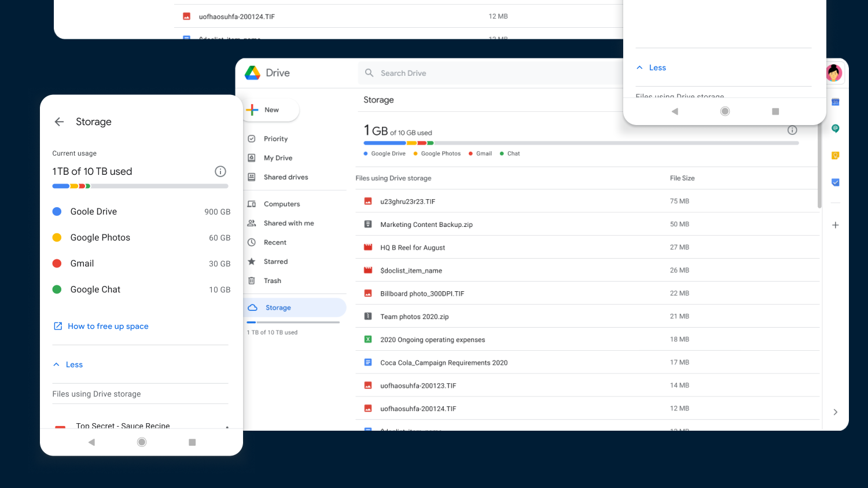Screen dimensions: 868x488
Task: Click the Keep notes icon in the side panel
Action: tap(835, 156)
